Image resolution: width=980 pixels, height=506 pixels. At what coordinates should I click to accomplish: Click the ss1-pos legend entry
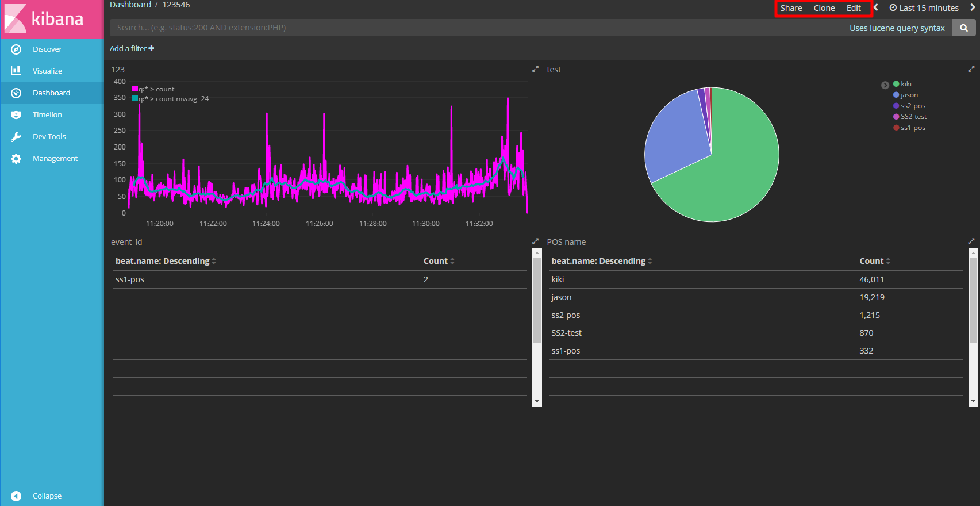click(909, 128)
